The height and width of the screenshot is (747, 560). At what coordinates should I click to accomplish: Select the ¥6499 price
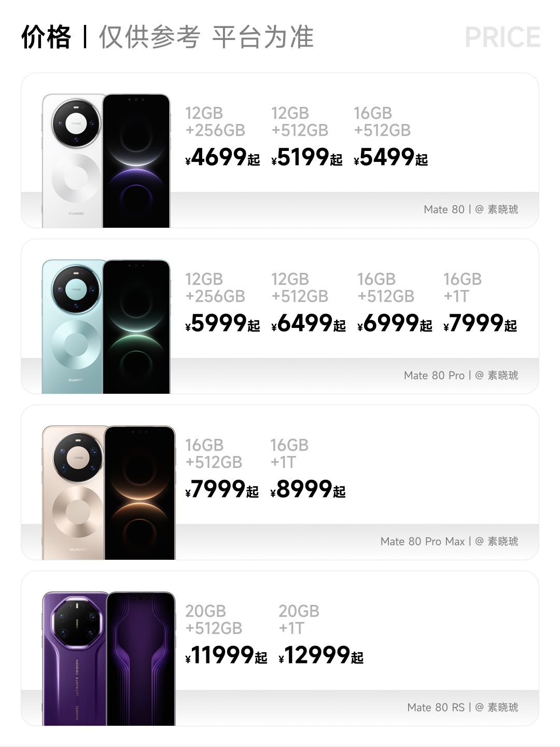pyautogui.click(x=309, y=323)
